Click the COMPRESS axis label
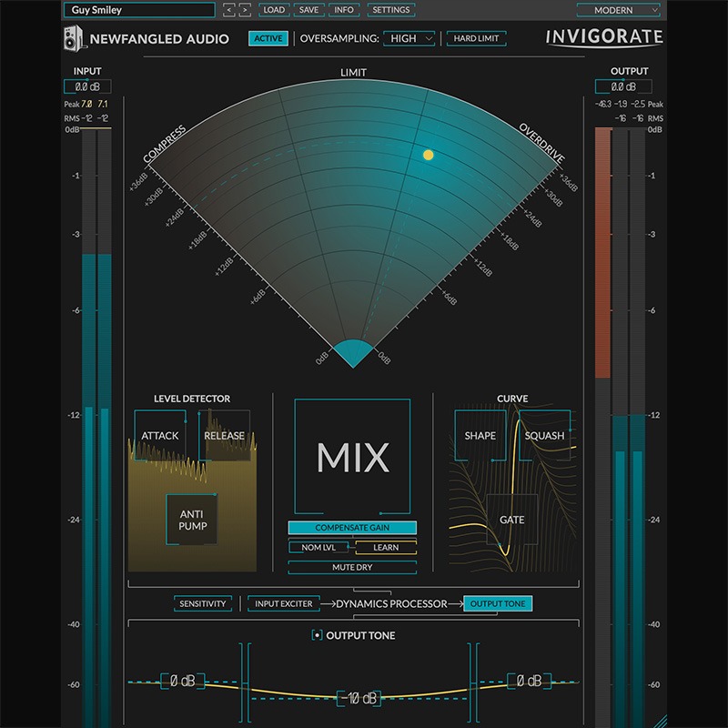728x728 pixels. tap(165, 144)
